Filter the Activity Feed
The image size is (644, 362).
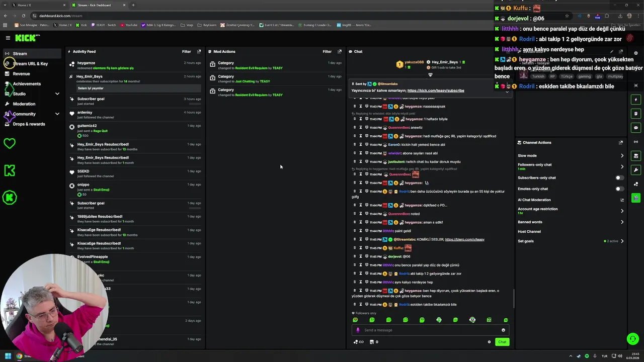[x=186, y=51]
